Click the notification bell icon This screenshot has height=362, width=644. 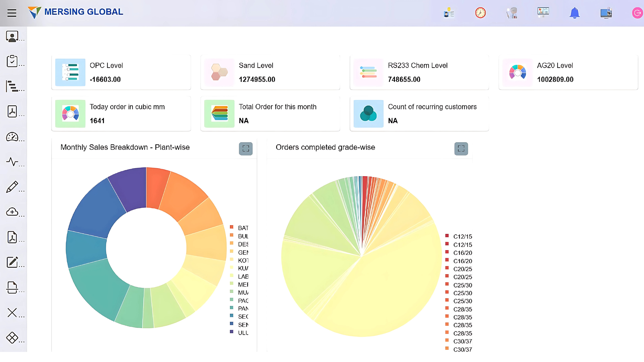574,13
